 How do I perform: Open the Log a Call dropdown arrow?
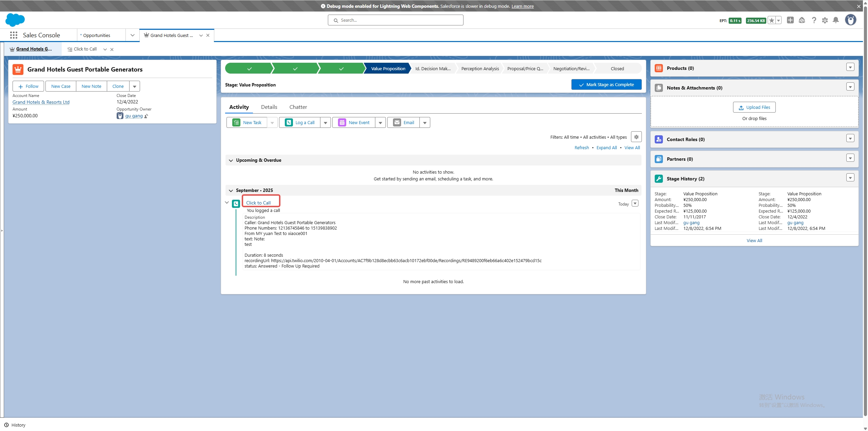point(325,123)
